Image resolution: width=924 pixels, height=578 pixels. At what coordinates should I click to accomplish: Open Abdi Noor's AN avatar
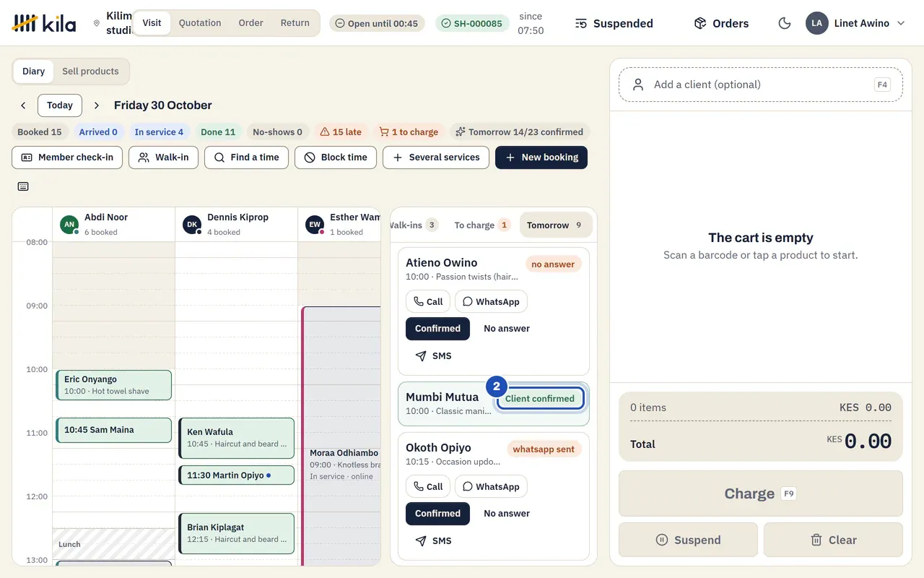(x=69, y=225)
